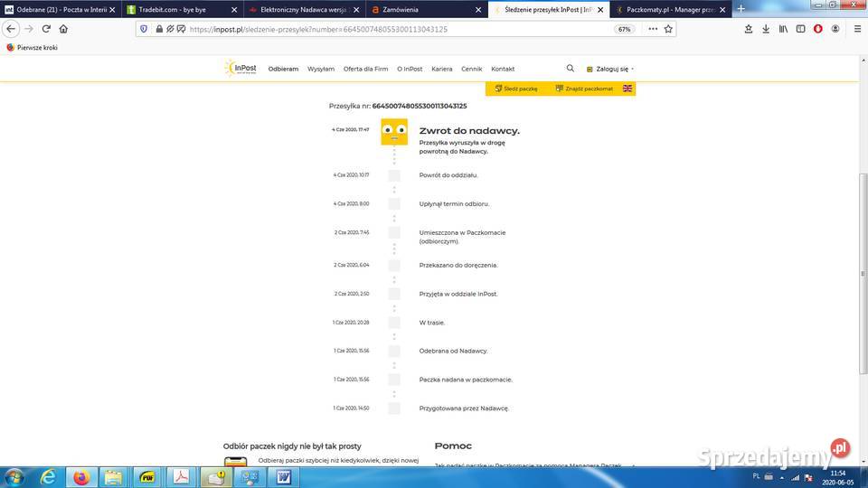Open the Library icon in toolbar
Image resolution: width=868 pixels, height=488 pixels.
coord(783,29)
